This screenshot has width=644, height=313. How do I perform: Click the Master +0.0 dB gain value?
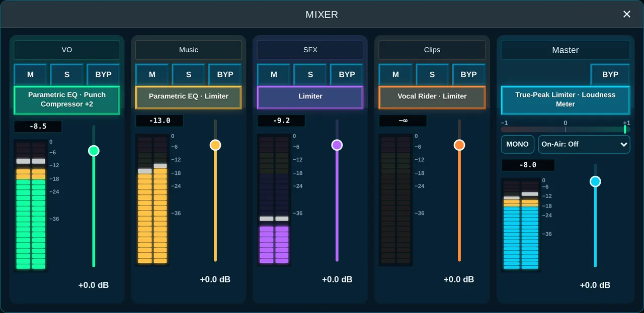595,285
